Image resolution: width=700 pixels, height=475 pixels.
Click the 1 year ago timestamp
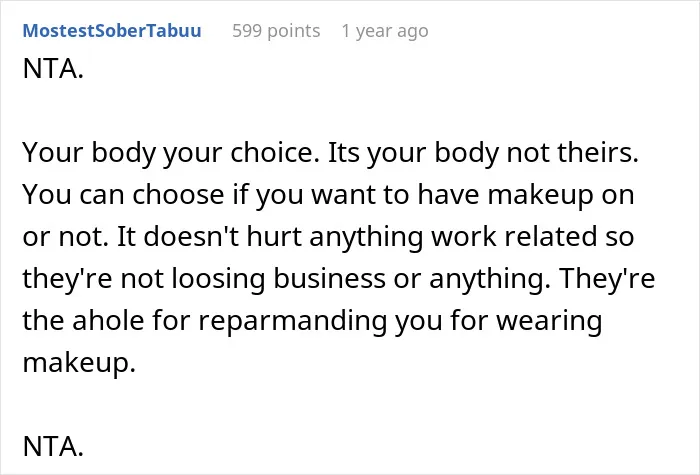pyautogui.click(x=385, y=31)
